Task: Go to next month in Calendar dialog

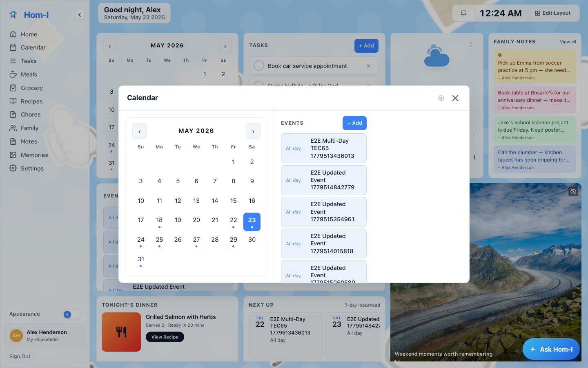Action: pos(253,131)
